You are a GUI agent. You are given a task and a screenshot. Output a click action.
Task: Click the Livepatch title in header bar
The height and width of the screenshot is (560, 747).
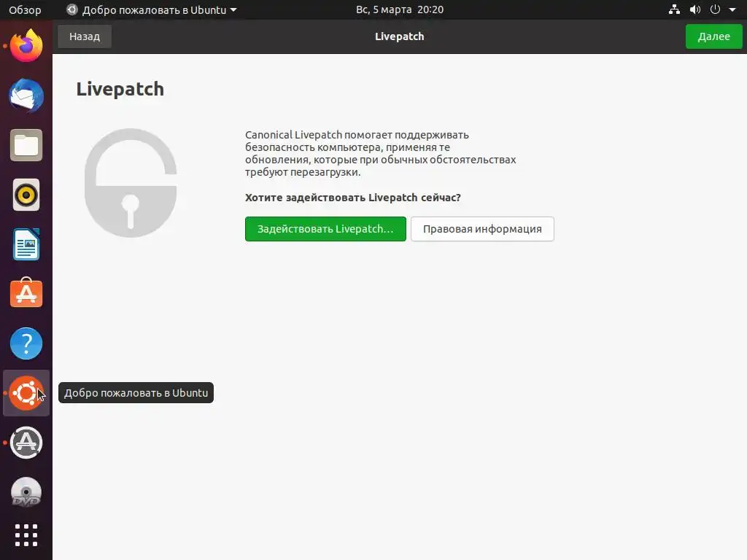coord(399,36)
